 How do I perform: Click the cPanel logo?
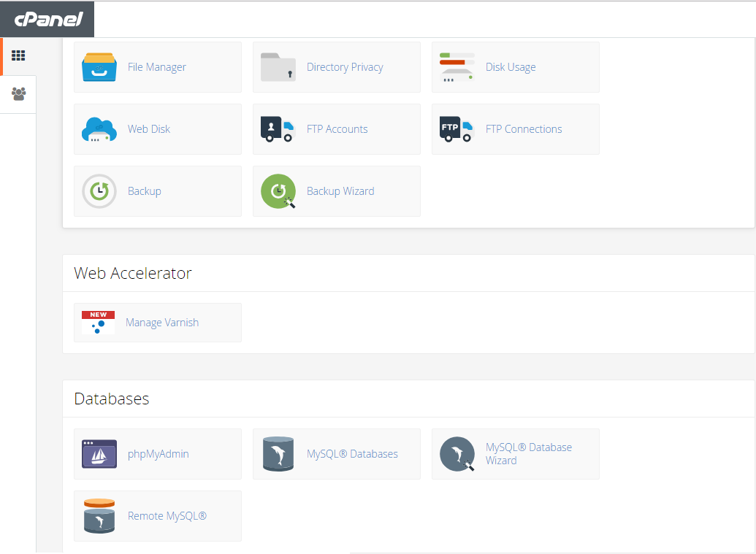pos(45,19)
